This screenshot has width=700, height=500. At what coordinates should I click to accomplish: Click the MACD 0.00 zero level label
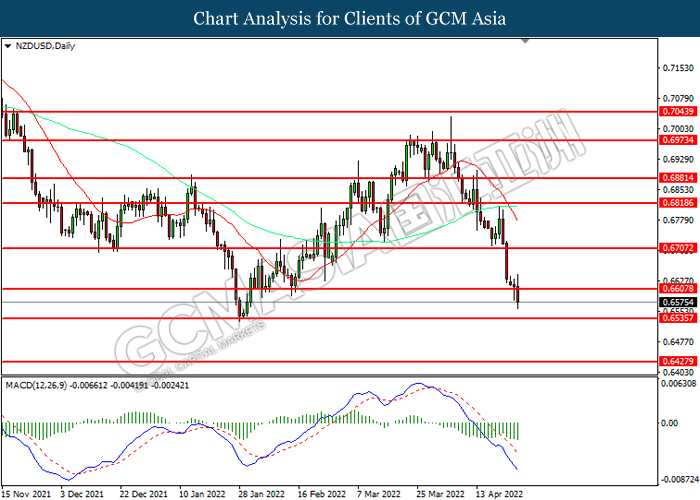point(669,423)
